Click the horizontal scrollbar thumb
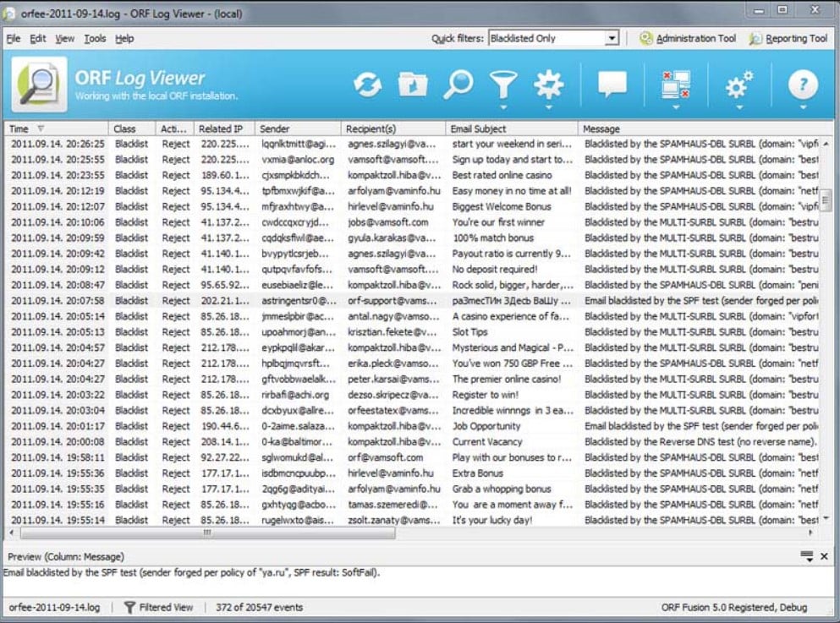The width and height of the screenshot is (840, 623). [208, 533]
